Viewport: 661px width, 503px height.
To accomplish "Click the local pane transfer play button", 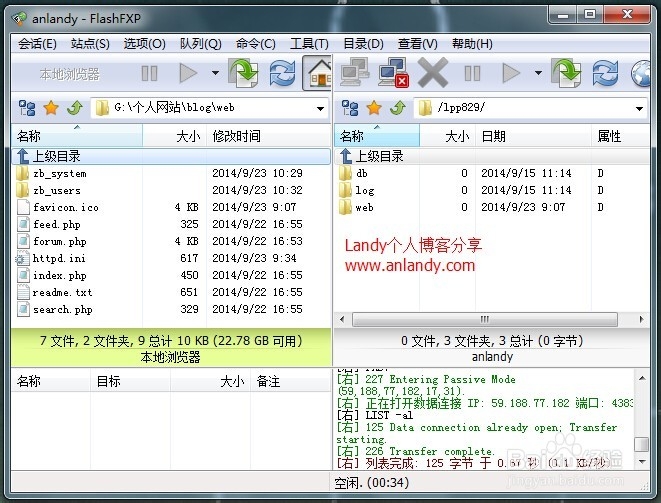I will tap(188, 73).
